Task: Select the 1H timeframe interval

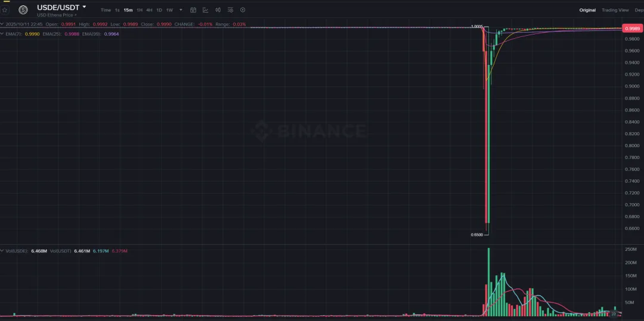Action: [x=140, y=10]
